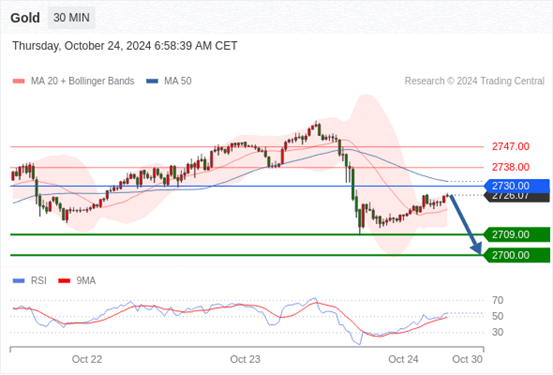Click the green 2709.00 support tag
Image resolution: width=553 pixels, height=375 pixels.
point(517,235)
